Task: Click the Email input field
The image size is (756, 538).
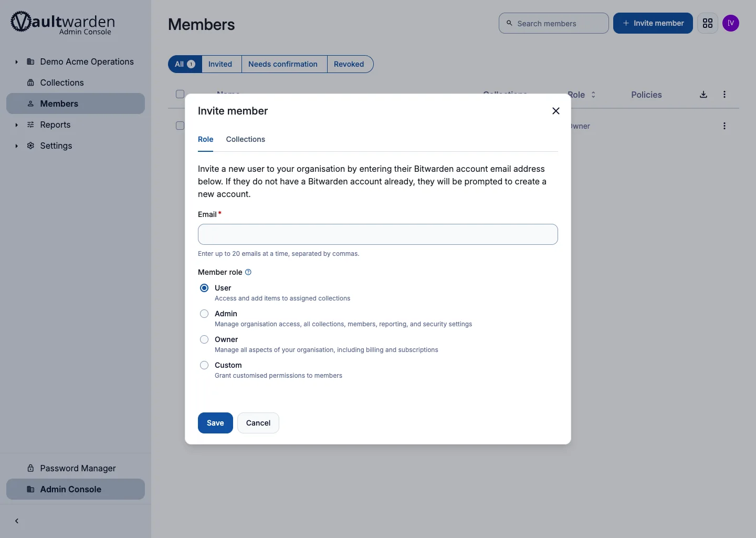Action: (x=378, y=234)
